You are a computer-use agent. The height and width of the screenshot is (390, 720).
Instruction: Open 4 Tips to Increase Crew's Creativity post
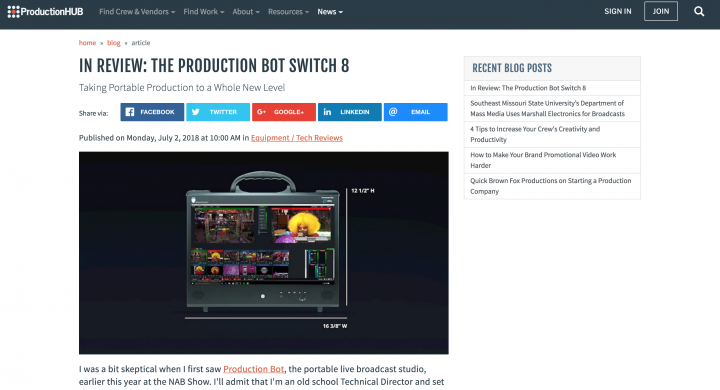535,134
